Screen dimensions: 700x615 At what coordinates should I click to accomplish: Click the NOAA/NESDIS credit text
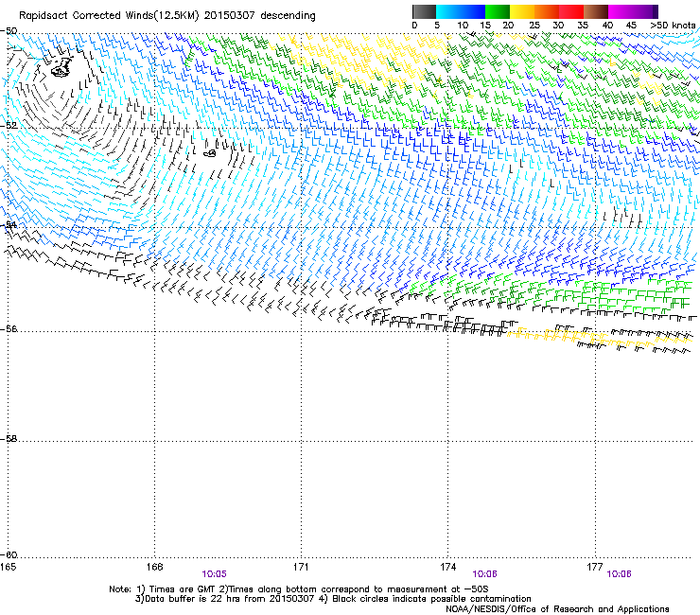[x=557, y=609]
